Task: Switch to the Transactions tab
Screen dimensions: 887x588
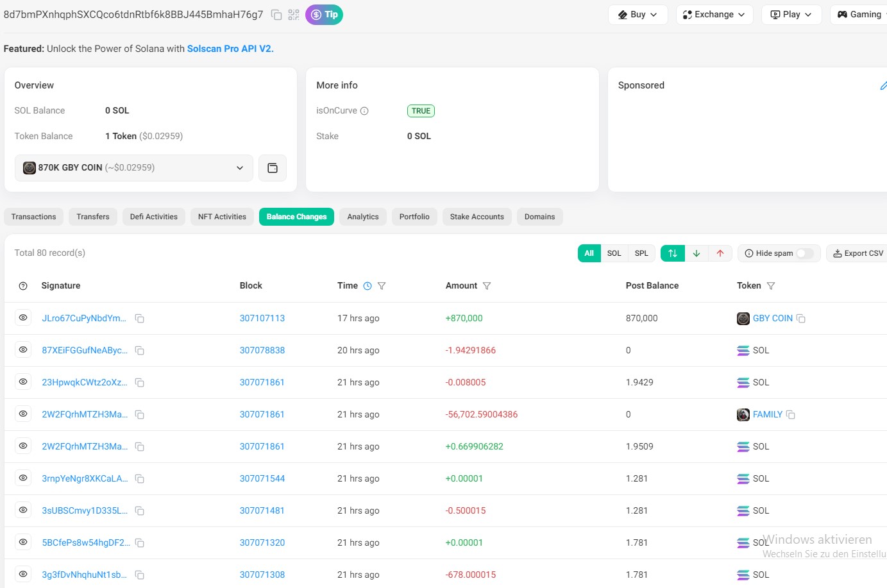Action: click(x=34, y=217)
